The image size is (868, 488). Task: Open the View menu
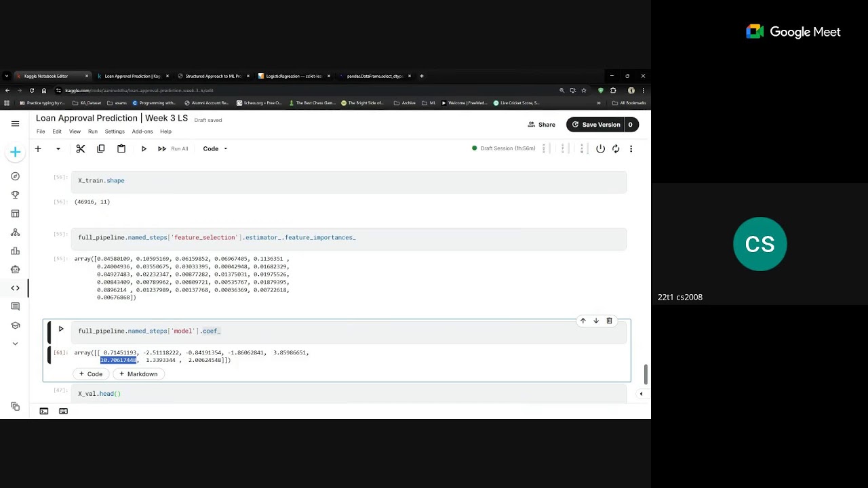75,131
